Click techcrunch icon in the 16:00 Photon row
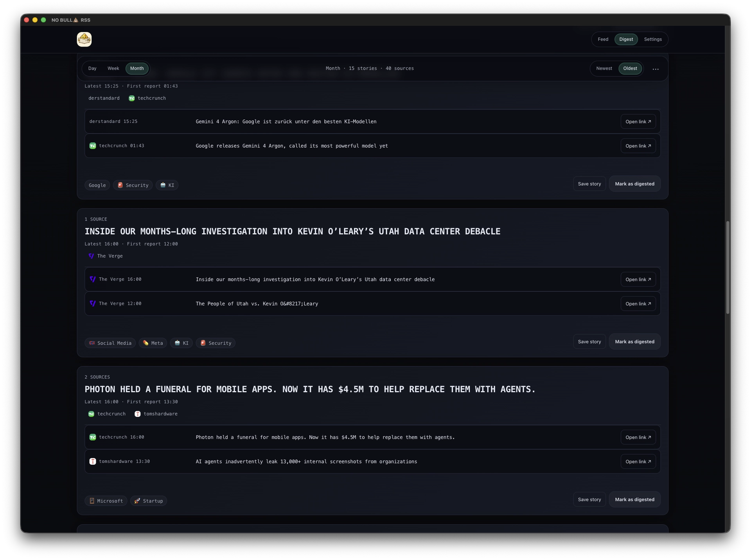 [93, 437]
